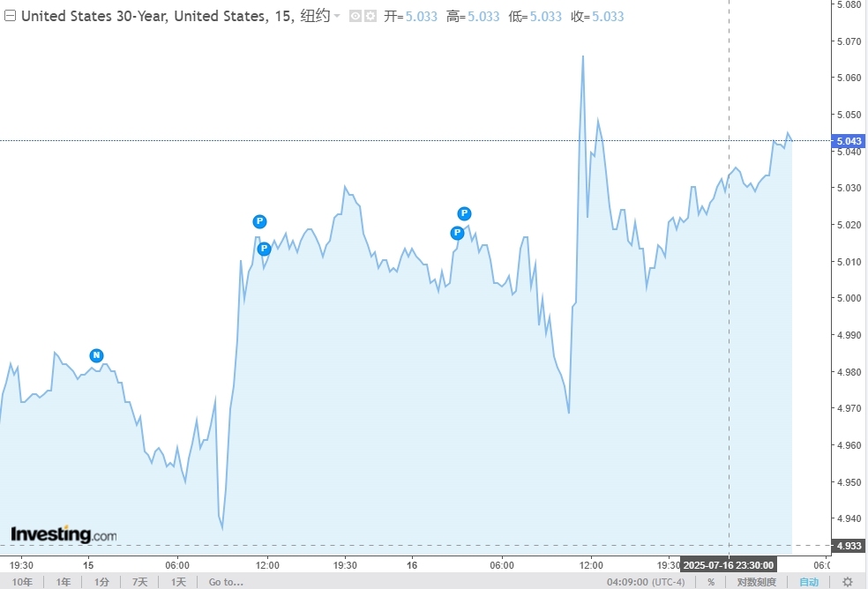
Task: Open chart settings gear at bottom right
Action: click(x=848, y=582)
